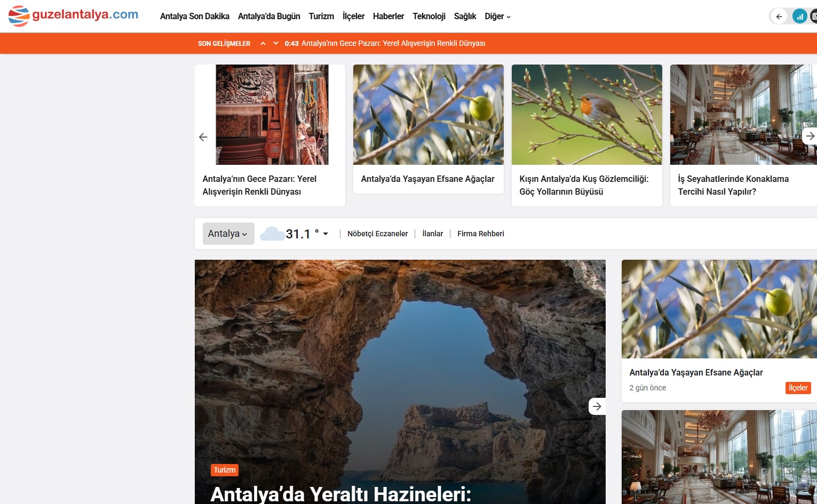Open the robin bird article thumbnail
The image size is (817, 504).
point(586,115)
